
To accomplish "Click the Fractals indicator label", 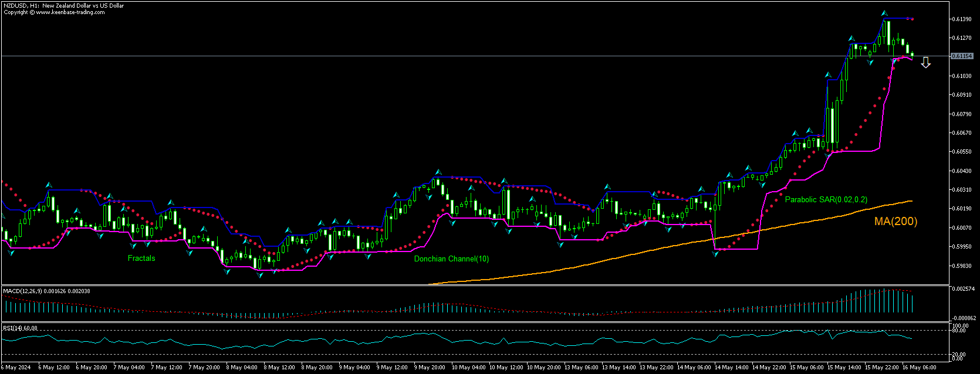I will coord(141,258).
